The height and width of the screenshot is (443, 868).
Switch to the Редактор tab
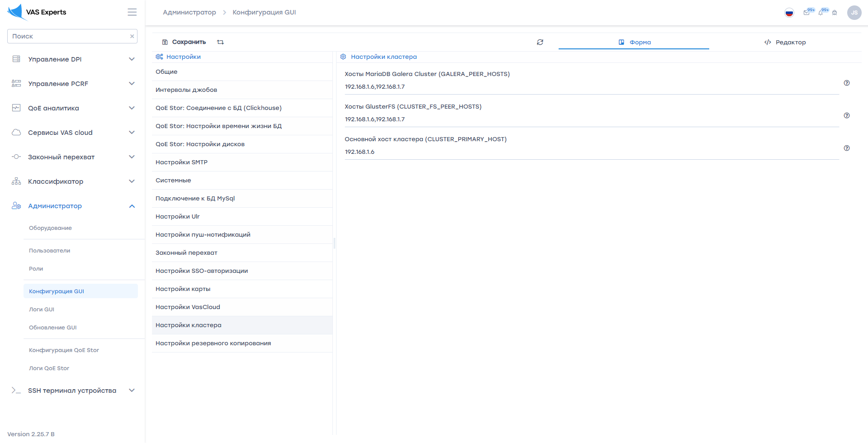pos(785,42)
